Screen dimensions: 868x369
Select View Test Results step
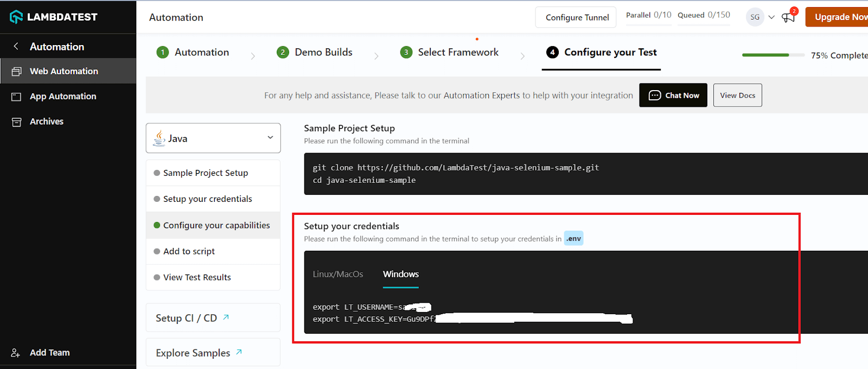click(213, 277)
